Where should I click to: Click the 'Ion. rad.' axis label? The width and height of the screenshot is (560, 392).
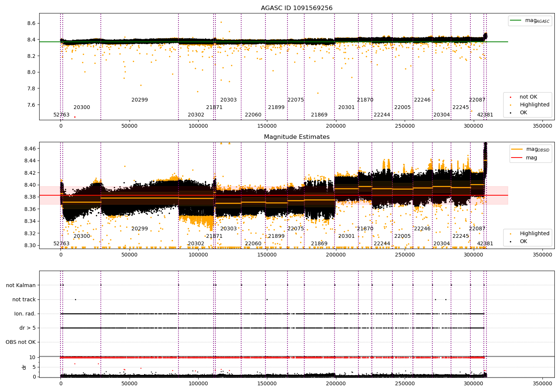(x=25, y=314)
